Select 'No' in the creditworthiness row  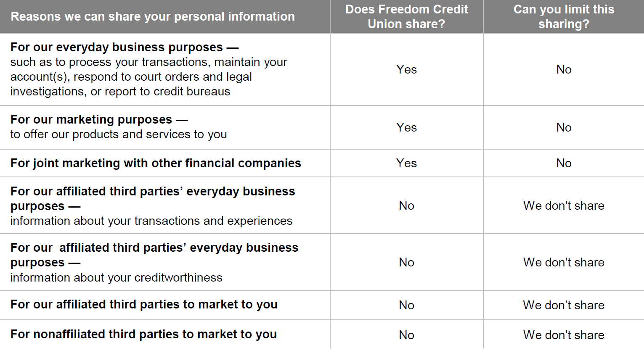pos(406,262)
